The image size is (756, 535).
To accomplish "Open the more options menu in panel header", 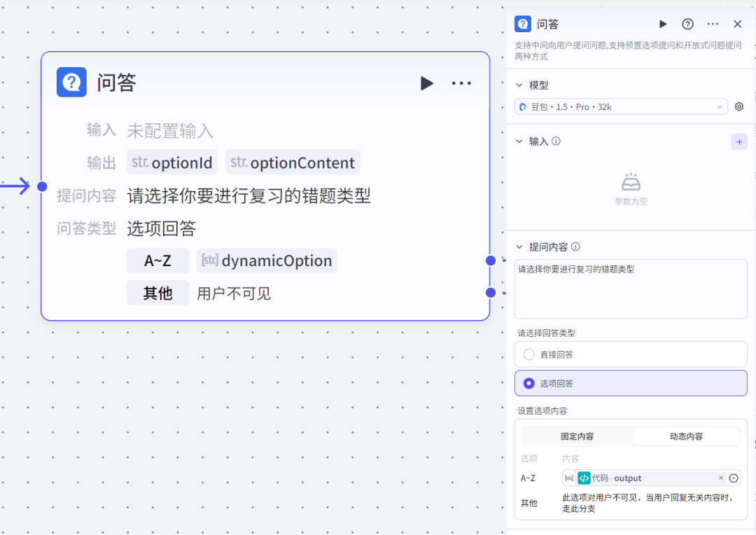I will point(713,25).
